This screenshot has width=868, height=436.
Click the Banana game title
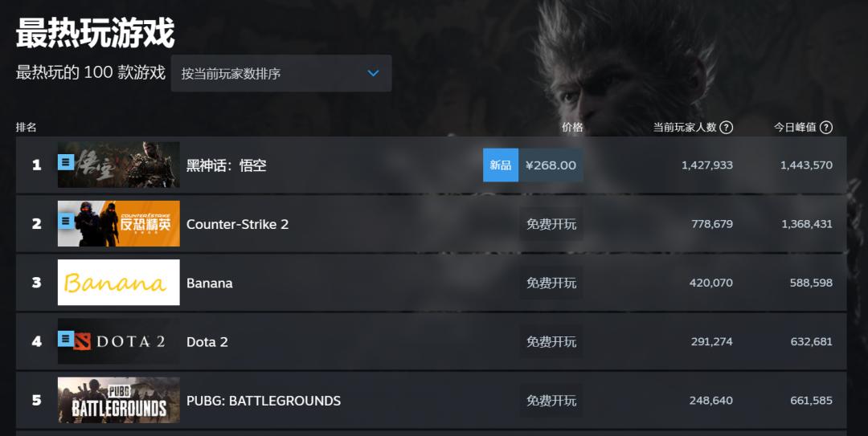click(x=210, y=283)
